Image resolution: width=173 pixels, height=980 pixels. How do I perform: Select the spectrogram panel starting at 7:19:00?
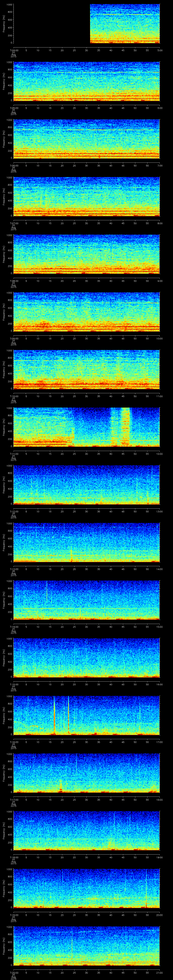click(x=86, y=888)
